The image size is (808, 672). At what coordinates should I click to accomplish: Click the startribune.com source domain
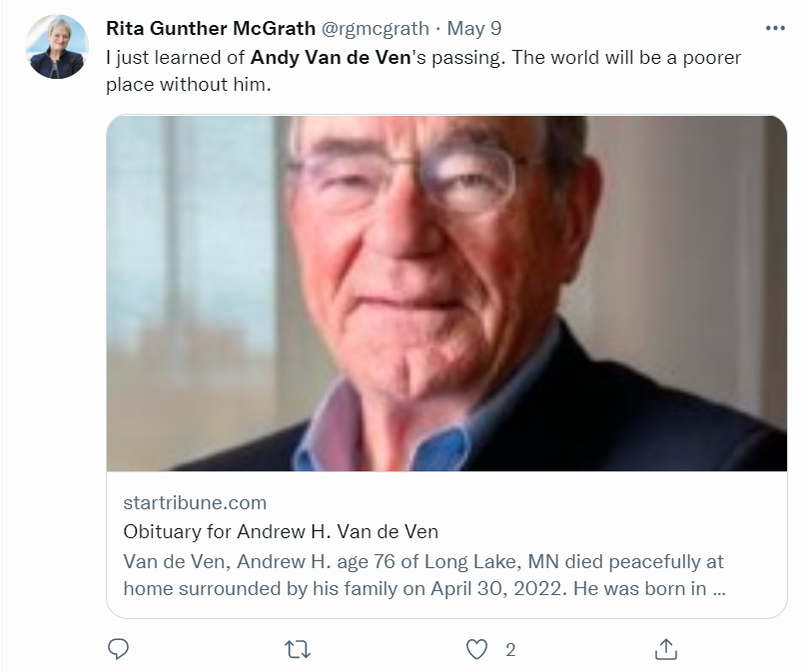tap(195, 502)
